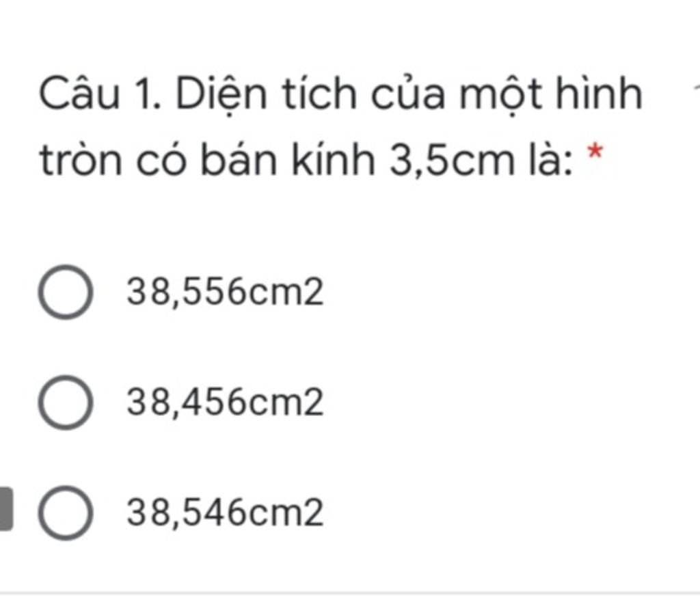Click the 38,546cm2 answer label text
Screen dimensions: 700x602
(225, 513)
